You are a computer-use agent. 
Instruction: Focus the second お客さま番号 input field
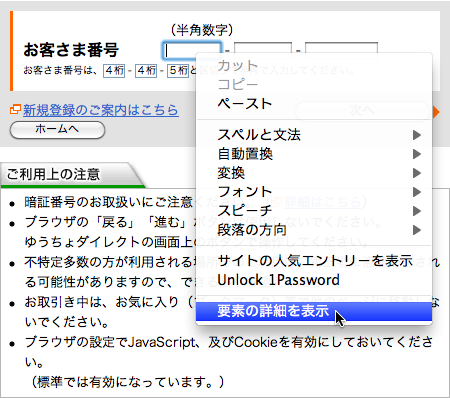pos(263,48)
